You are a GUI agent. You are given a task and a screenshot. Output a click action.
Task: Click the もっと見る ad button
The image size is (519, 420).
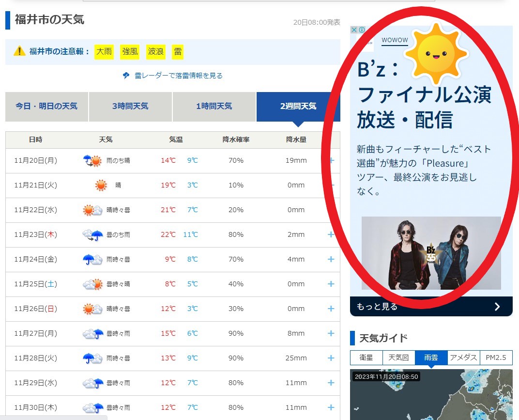coord(431,307)
